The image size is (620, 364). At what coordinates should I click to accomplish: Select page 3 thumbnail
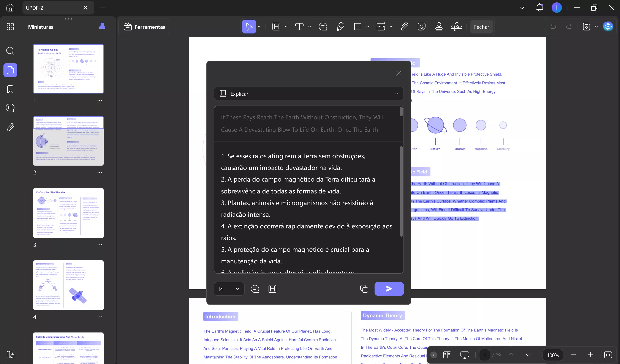click(x=68, y=213)
